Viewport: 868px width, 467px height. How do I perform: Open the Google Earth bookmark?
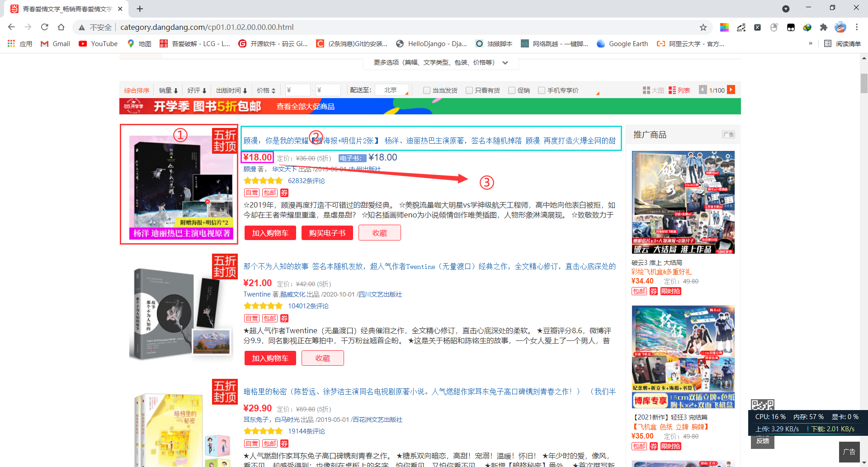click(x=622, y=44)
